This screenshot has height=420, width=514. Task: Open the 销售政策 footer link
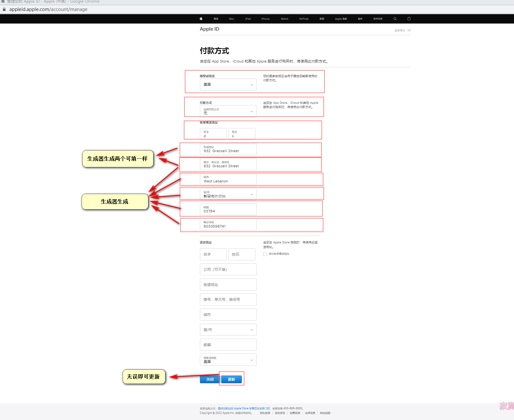[295, 413]
